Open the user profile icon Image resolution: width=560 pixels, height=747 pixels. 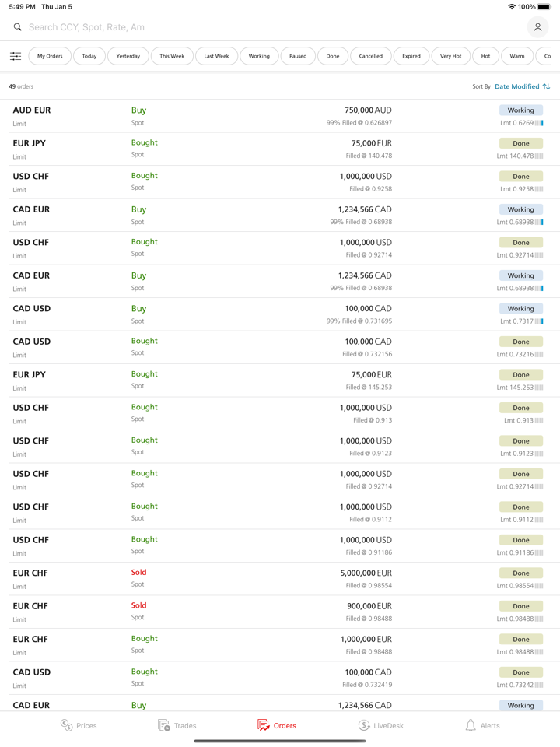click(537, 27)
